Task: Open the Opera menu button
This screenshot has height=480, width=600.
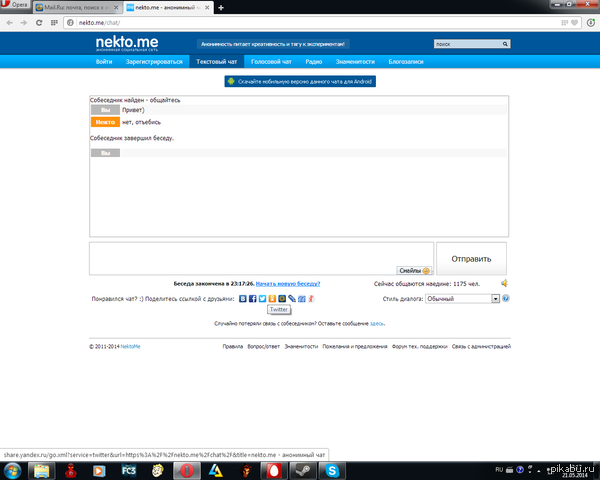Action: 14,7
